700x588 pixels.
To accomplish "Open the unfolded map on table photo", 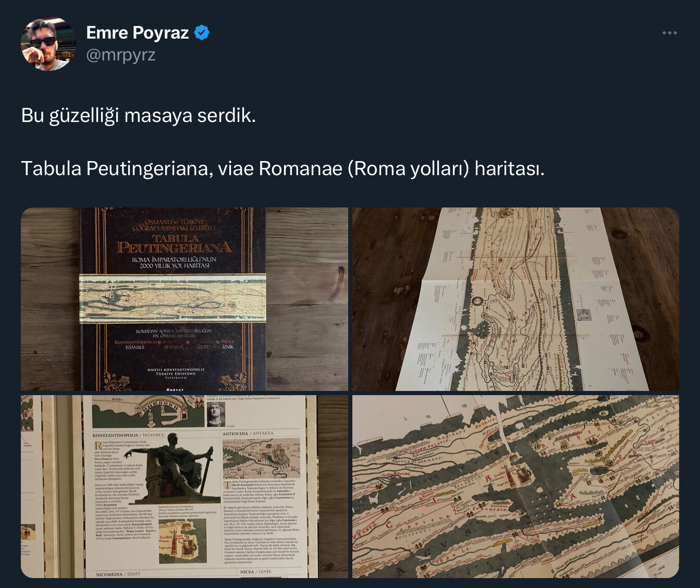I will (x=515, y=299).
